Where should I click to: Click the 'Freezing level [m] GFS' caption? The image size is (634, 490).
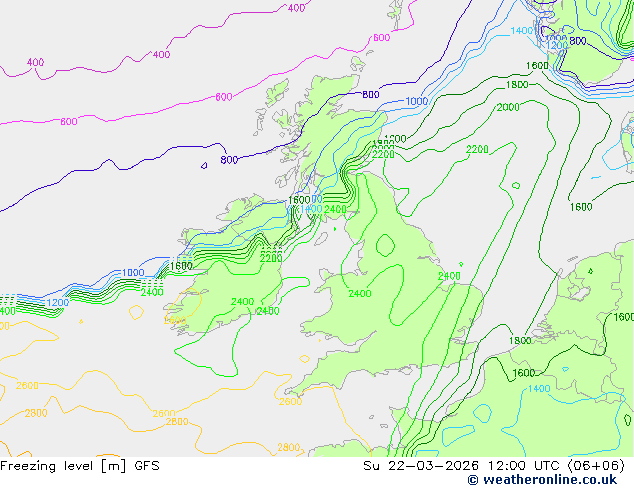[x=80, y=466]
